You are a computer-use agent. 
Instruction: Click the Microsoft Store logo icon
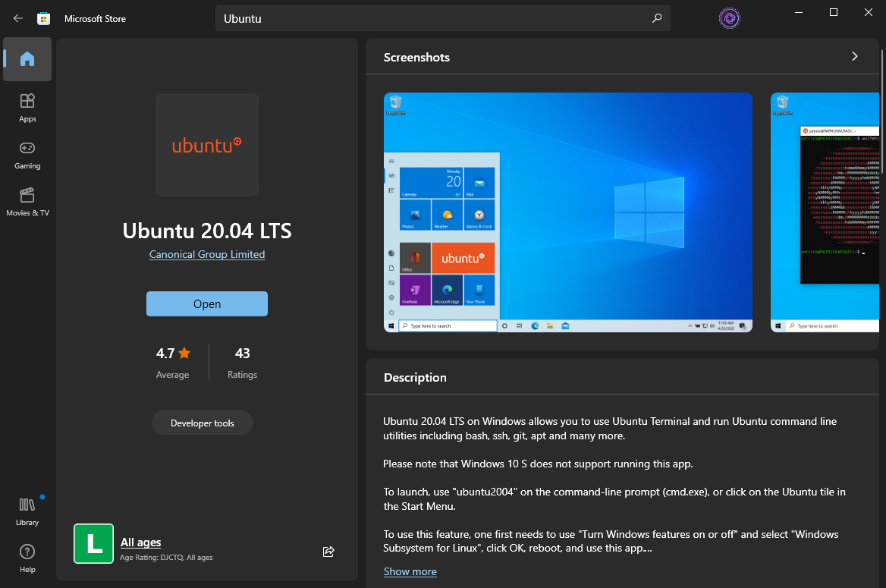[x=43, y=19]
